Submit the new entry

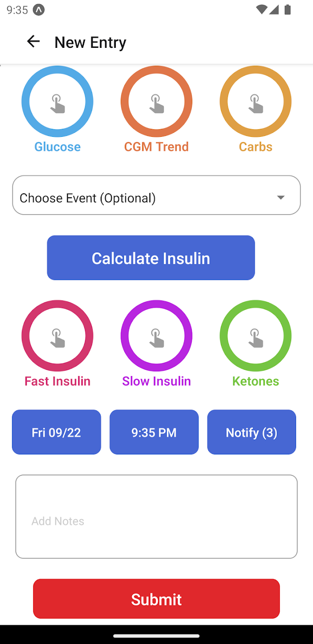(x=156, y=599)
